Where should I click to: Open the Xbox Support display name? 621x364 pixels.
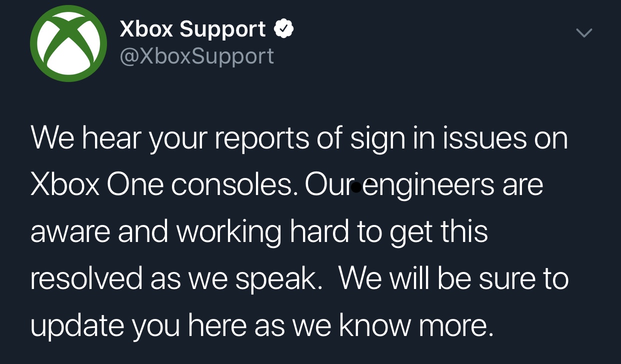[192, 30]
